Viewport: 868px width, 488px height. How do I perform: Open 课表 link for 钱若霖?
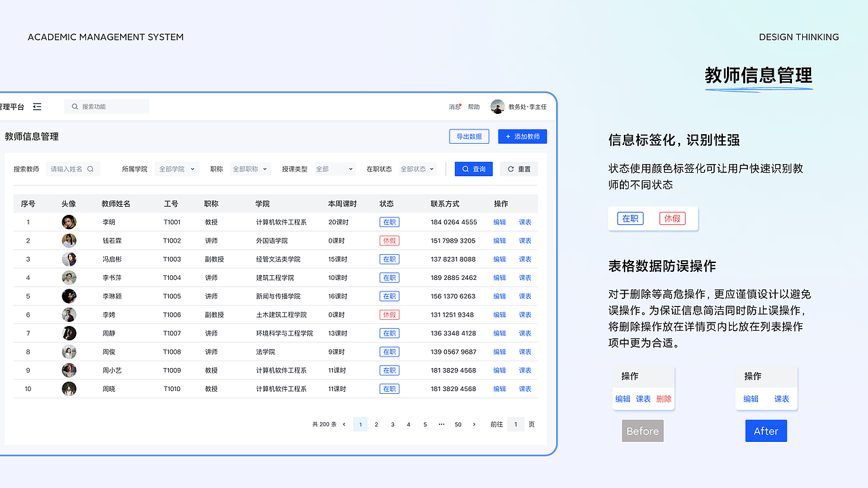pyautogui.click(x=525, y=240)
